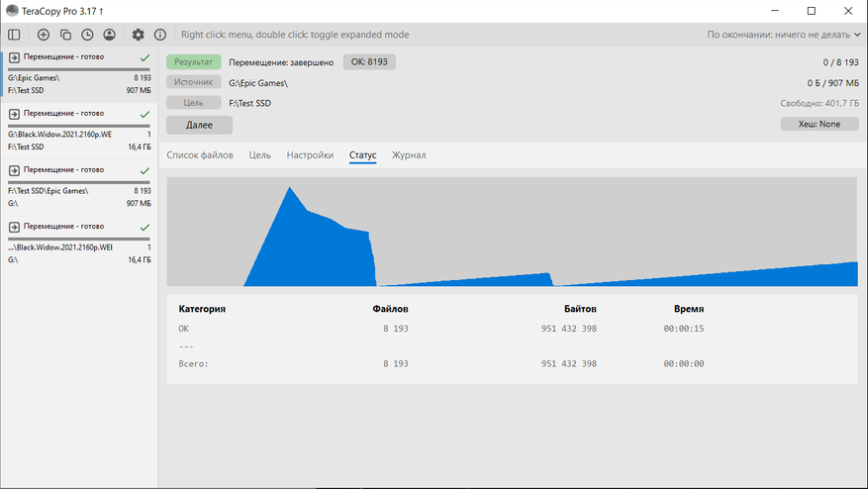Screen dimensions: 868x489
Task: Click the Цель button beside F:\Test SSD
Action: pos(193,102)
